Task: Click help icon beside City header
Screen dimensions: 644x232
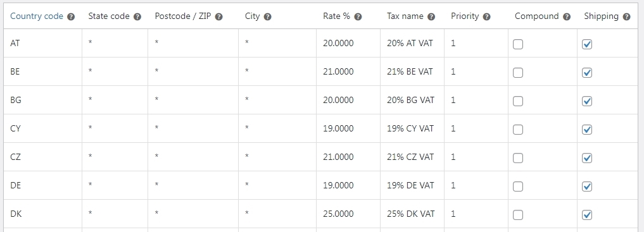Action: (x=268, y=17)
